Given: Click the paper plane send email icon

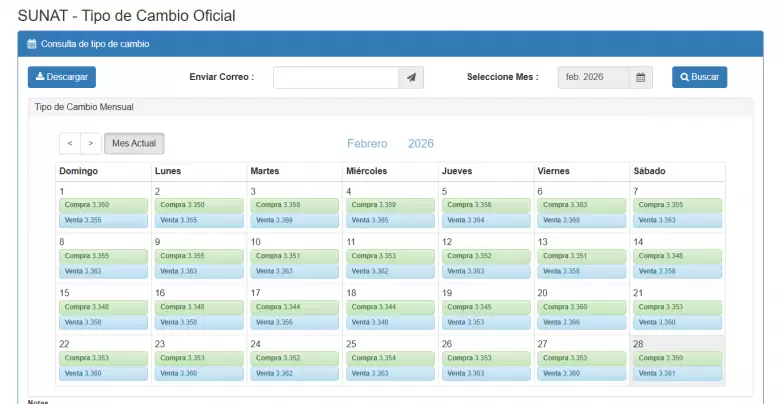Looking at the screenshot, I should coord(411,78).
